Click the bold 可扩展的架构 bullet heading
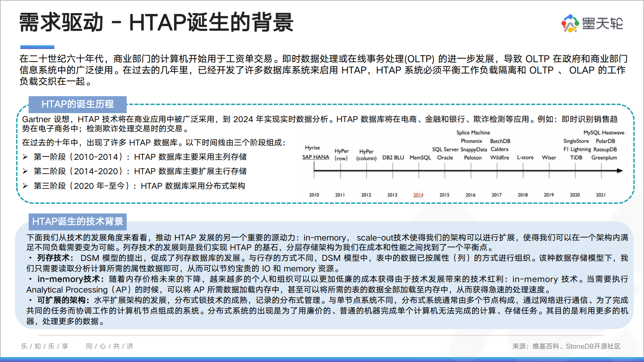 click(64, 300)
